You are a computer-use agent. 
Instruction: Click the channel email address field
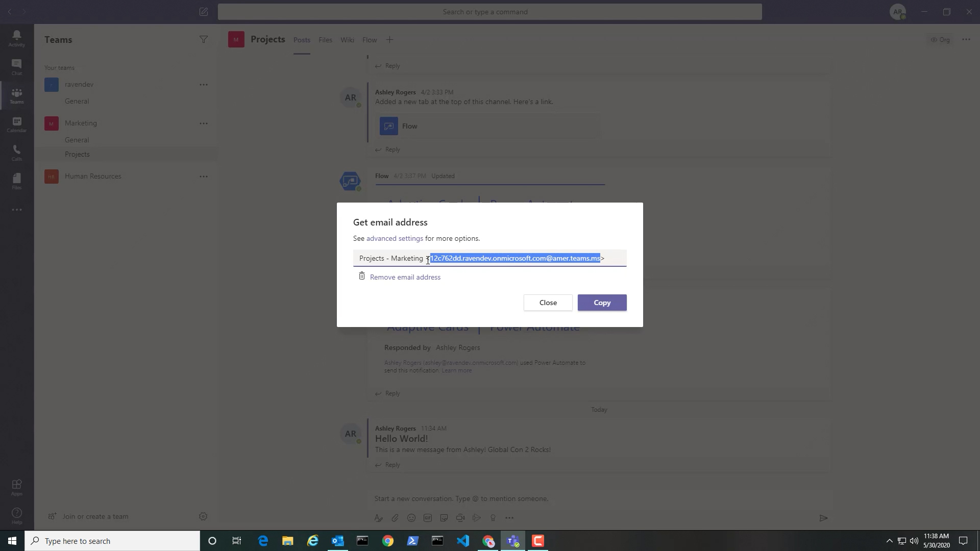click(490, 258)
